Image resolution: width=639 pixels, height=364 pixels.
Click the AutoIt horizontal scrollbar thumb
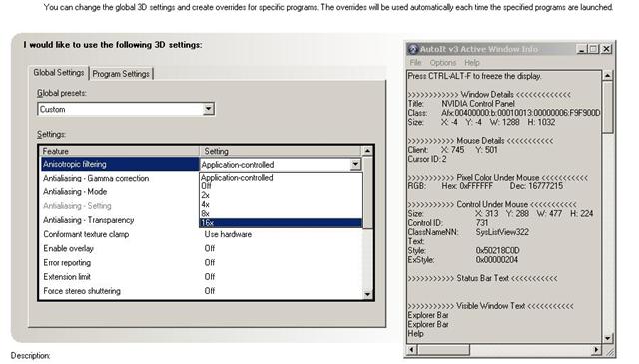click(444, 350)
